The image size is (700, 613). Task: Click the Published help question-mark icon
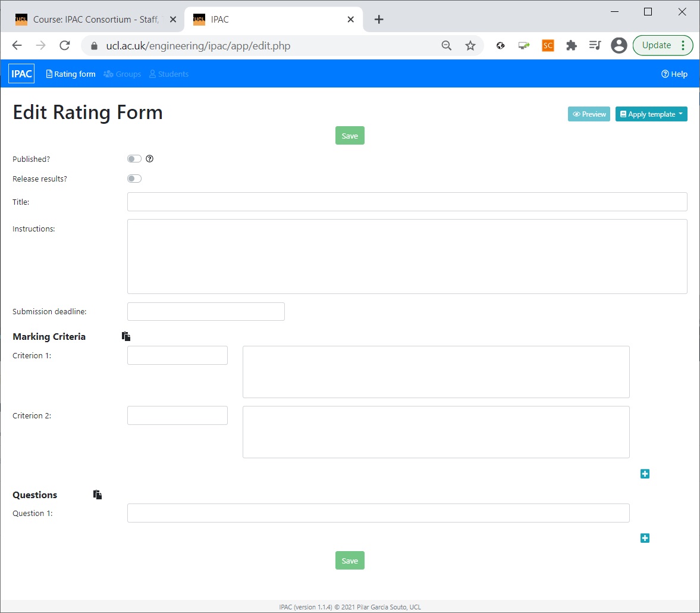(x=149, y=159)
